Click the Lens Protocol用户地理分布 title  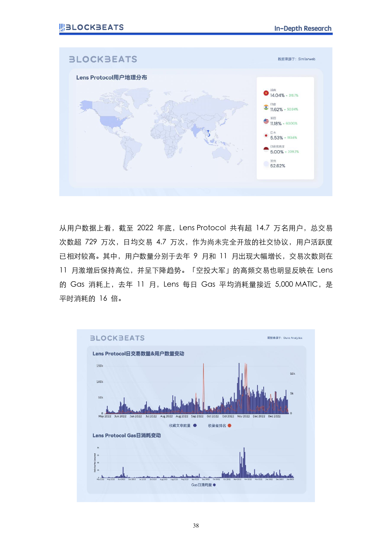point(112,78)
